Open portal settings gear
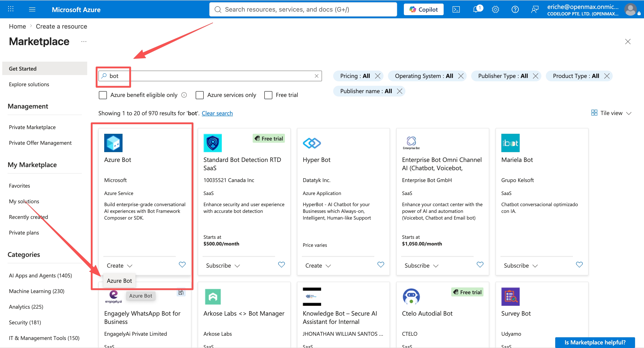The width and height of the screenshot is (644, 348). pos(495,9)
